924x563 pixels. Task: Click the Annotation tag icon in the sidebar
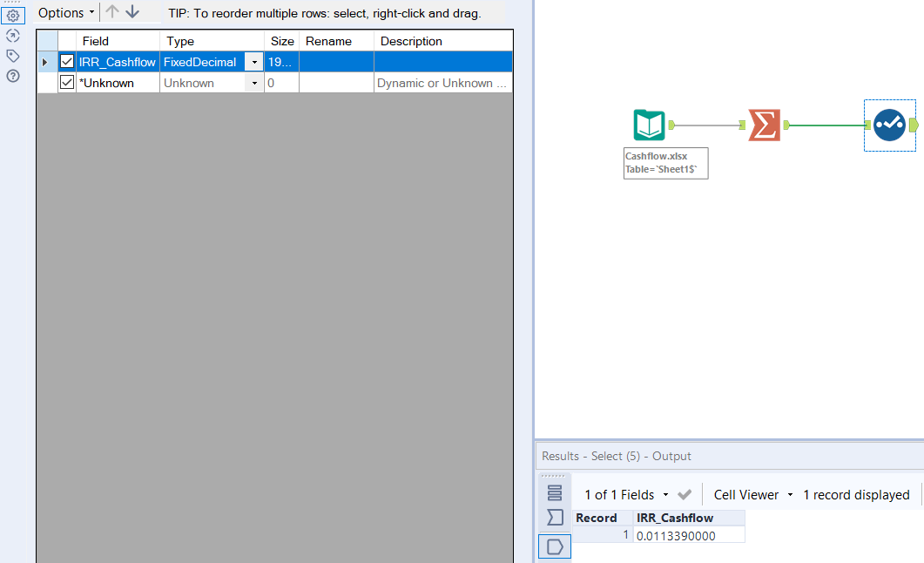(12, 54)
